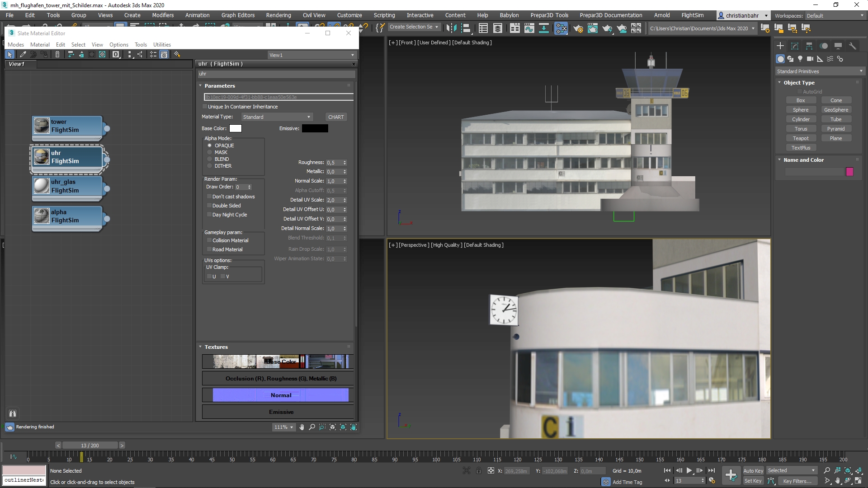Select the Cameras category icon
The image size is (868, 488).
810,59
